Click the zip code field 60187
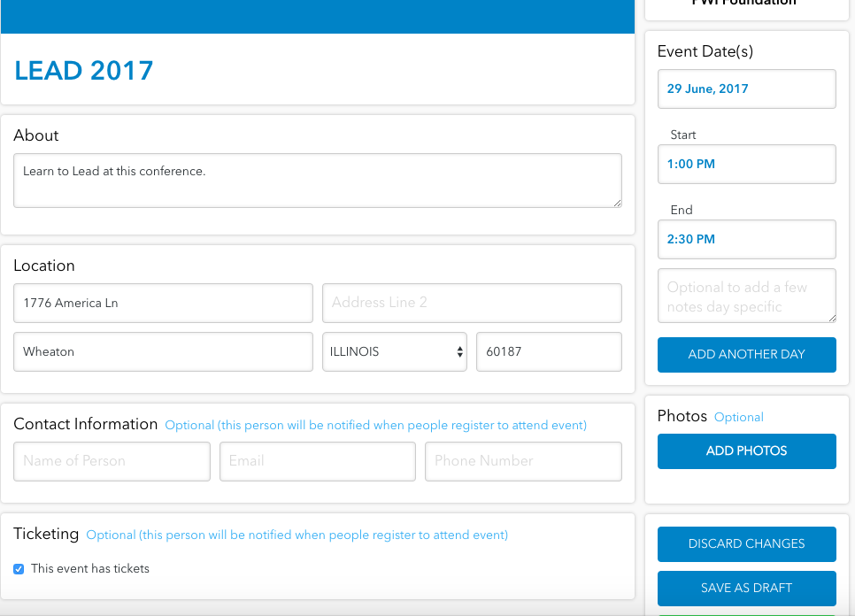 click(x=548, y=351)
